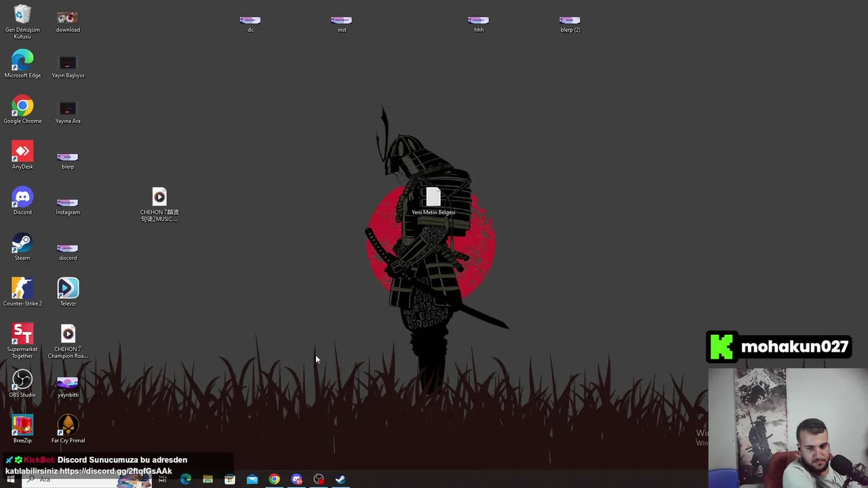Open File Explorer from the taskbar

click(x=208, y=480)
